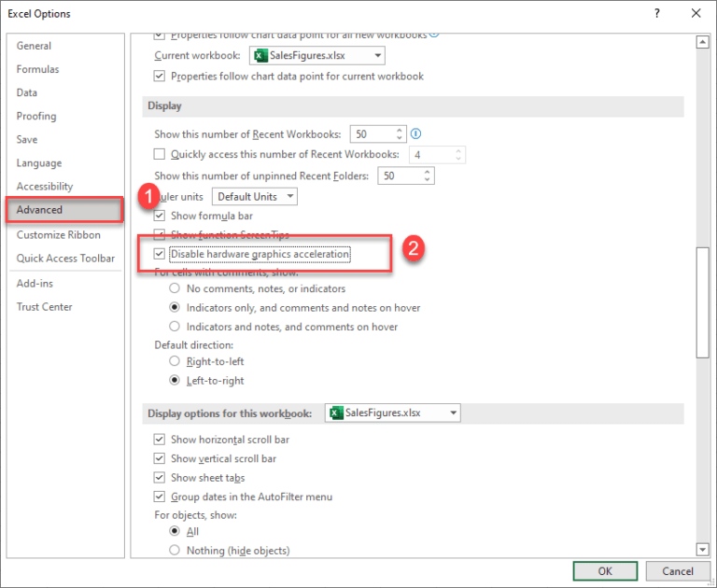Select Left-to-right default direction
Screen dimensions: 717x588
coord(175,380)
